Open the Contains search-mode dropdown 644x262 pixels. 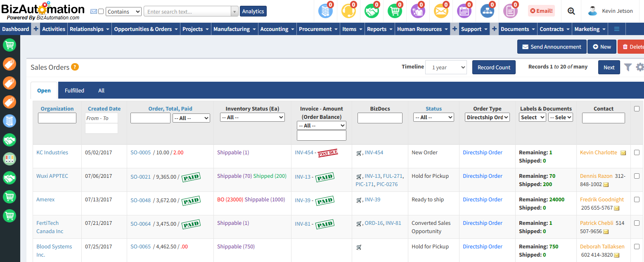coord(124,12)
